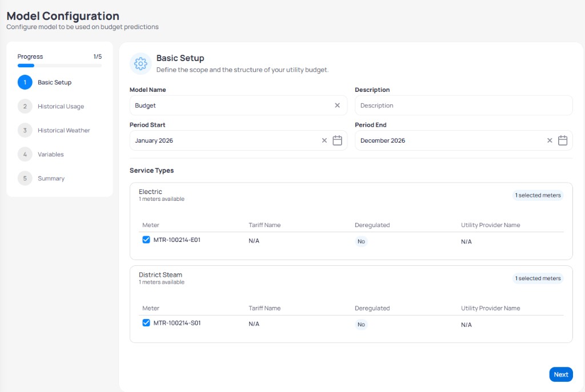Clear the Model Name field with X

point(337,106)
